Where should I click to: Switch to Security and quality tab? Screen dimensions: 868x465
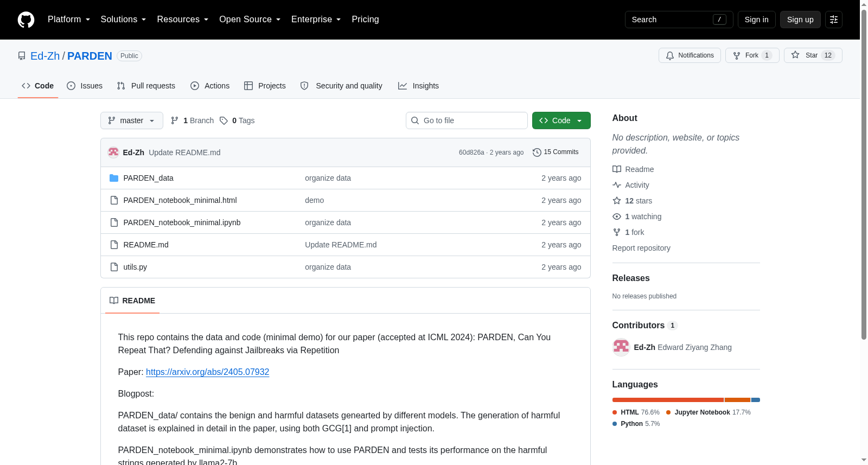click(341, 86)
